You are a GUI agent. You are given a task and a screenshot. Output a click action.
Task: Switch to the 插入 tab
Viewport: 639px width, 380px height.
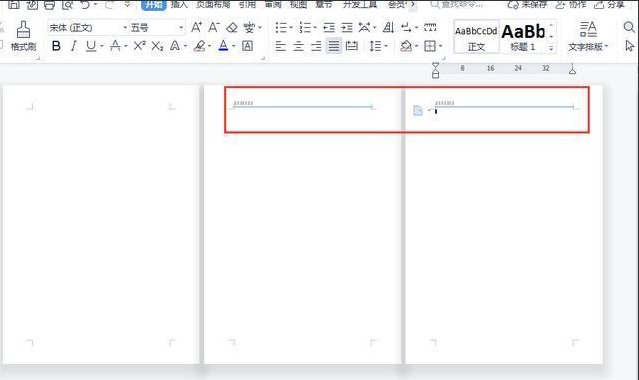pos(179,4)
